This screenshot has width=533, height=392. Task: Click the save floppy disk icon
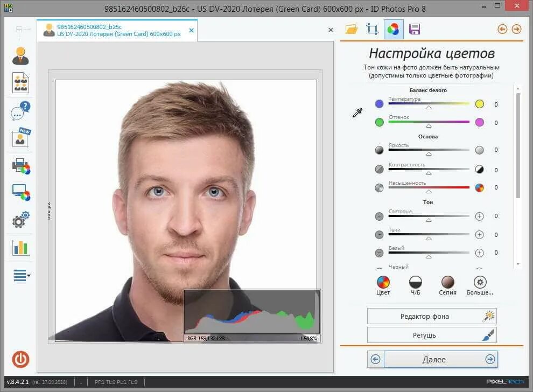(x=415, y=29)
